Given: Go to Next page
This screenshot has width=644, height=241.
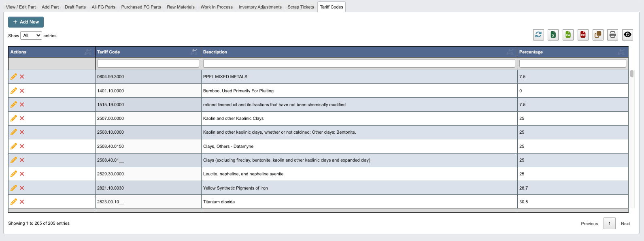Looking at the screenshot, I should (x=625, y=224).
